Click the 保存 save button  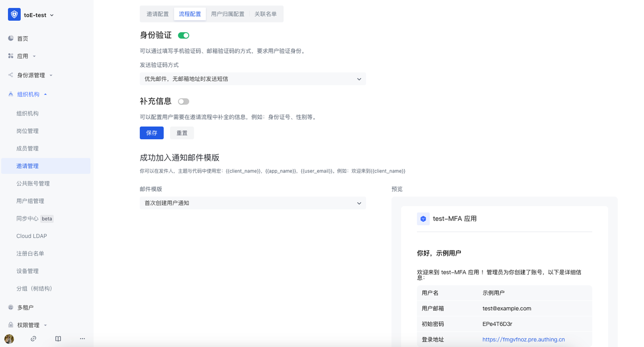coord(151,133)
